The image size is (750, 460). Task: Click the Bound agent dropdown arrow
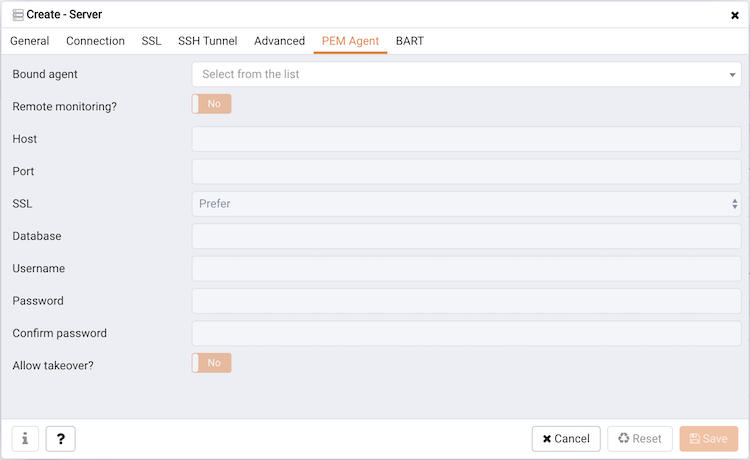[x=732, y=75]
